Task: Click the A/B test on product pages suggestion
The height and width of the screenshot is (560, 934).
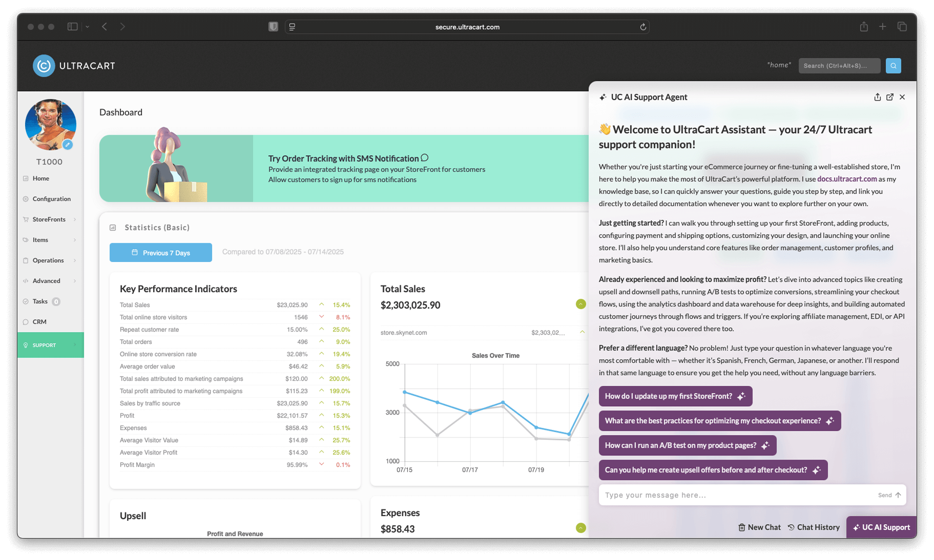Action: 688,445
